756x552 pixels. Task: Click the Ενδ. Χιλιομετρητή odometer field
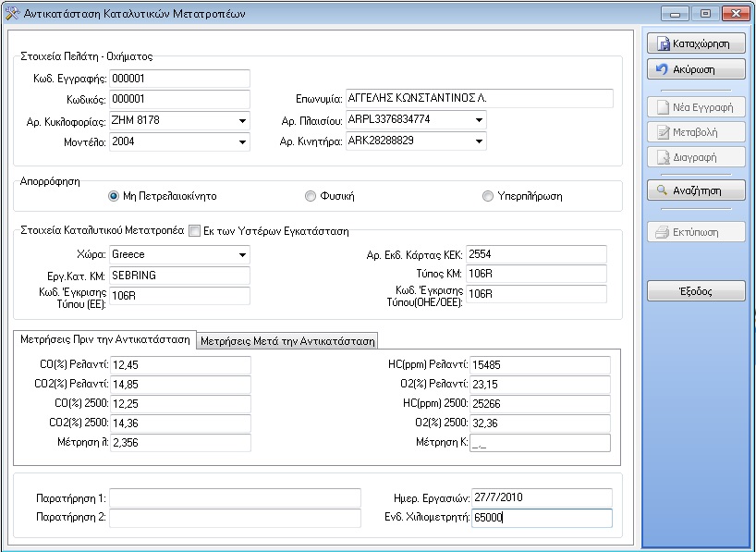[542, 517]
